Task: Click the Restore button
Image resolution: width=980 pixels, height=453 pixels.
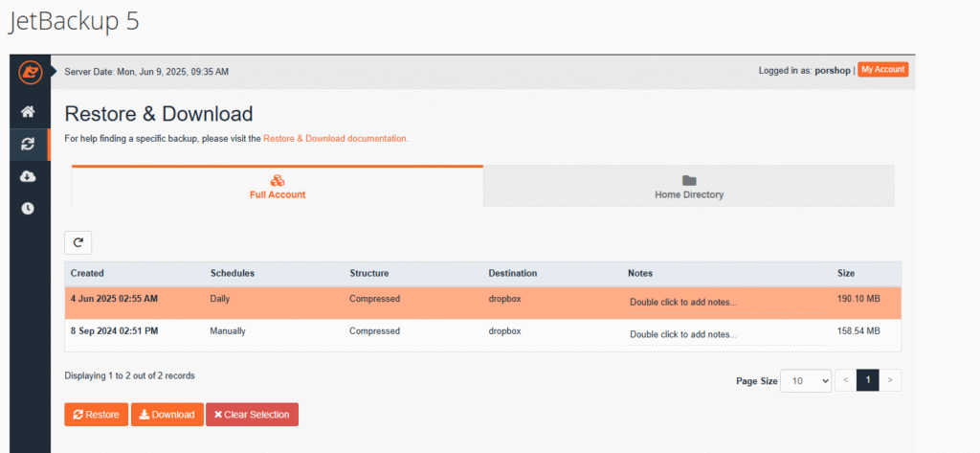Action: 97,414
